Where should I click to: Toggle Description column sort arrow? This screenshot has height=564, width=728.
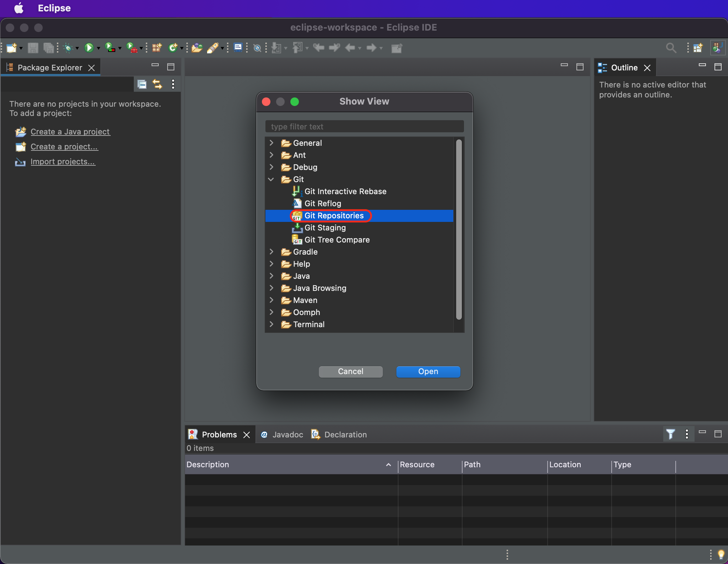388,465
